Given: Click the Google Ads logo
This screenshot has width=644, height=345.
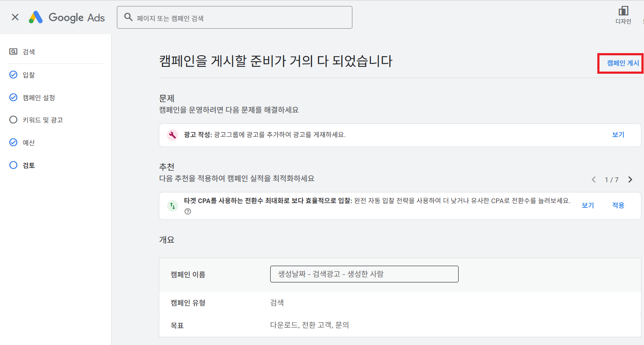Looking at the screenshot, I should pyautogui.click(x=67, y=17).
